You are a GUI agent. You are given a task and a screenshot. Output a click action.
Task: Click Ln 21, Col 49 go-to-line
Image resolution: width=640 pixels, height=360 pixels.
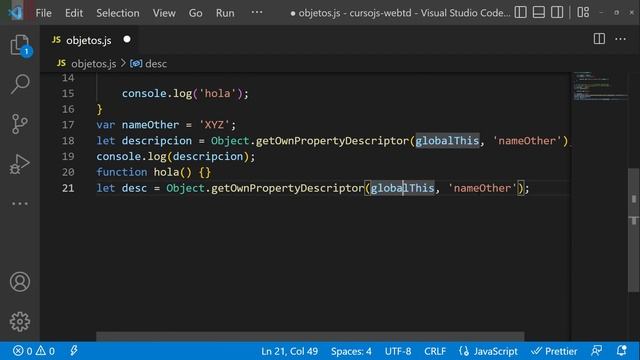click(x=289, y=351)
